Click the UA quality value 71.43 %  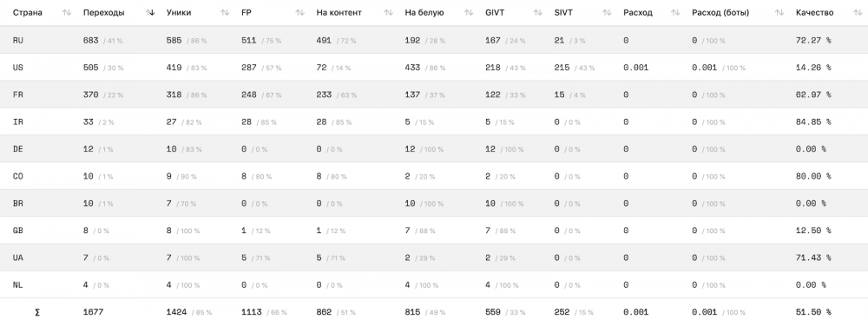click(x=813, y=258)
